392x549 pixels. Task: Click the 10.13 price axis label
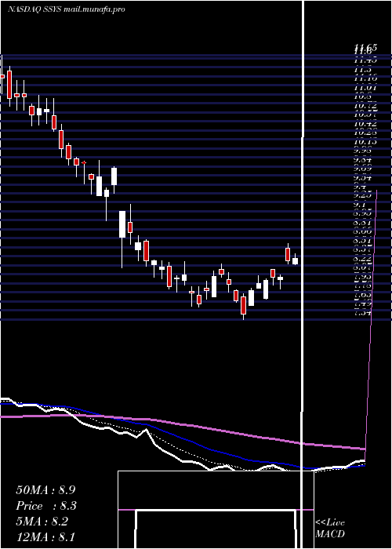365,142
